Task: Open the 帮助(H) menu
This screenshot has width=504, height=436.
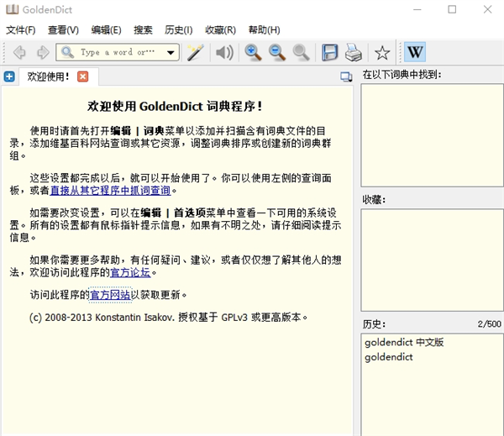Action: [264, 30]
